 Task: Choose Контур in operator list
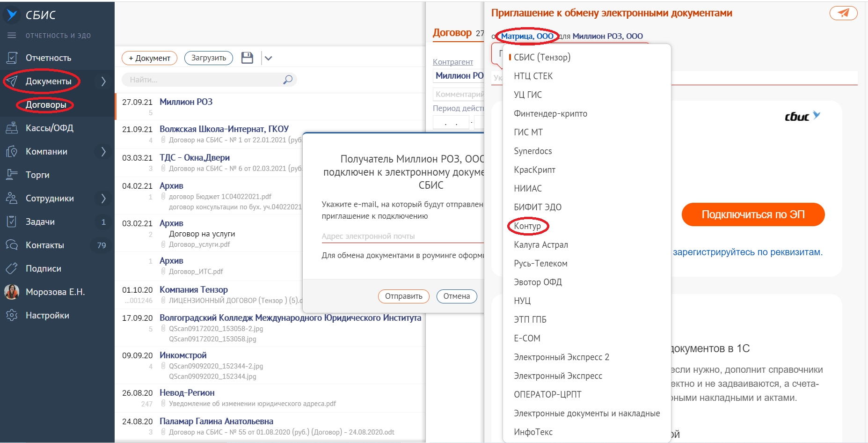pos(587,226)
